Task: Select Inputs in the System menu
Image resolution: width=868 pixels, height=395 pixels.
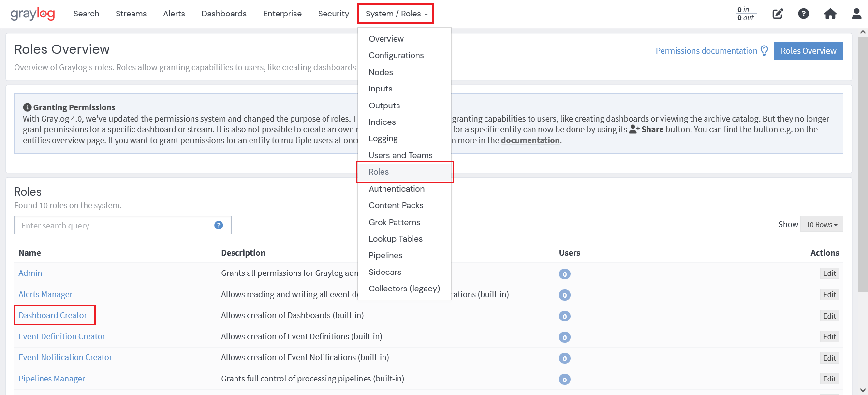Action: [404, 89]
